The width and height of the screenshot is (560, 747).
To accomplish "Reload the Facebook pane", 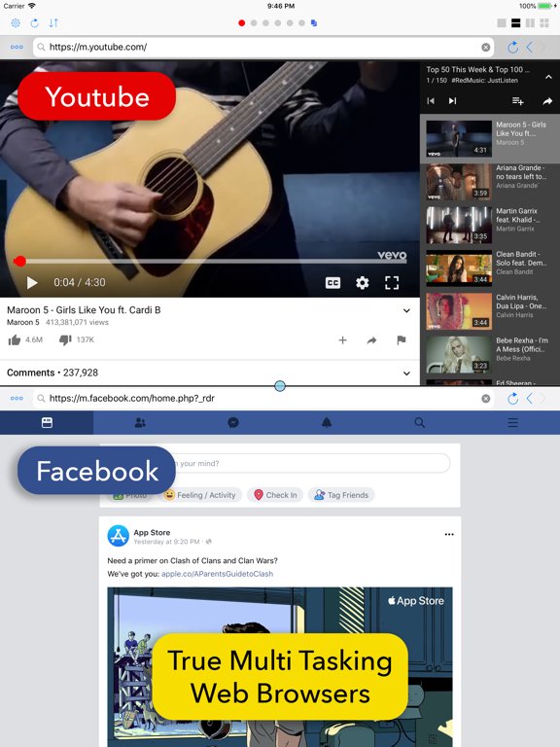I will (x=513, y=398).
